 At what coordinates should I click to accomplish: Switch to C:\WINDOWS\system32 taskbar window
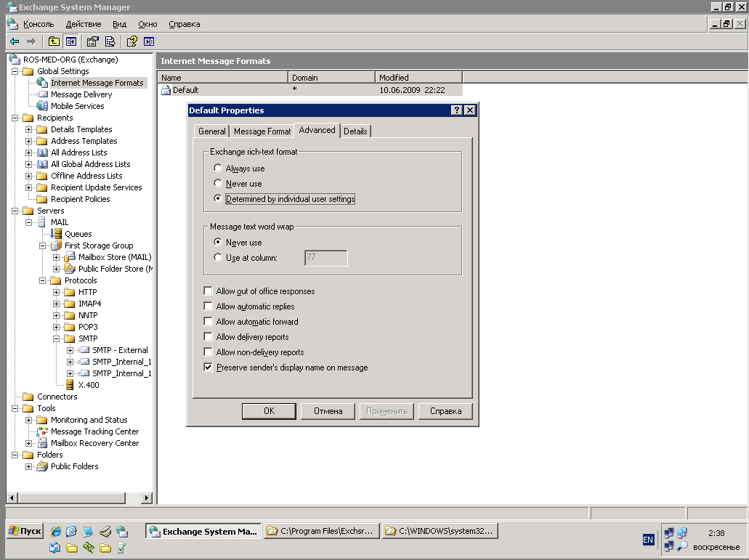tap(440, 531)
